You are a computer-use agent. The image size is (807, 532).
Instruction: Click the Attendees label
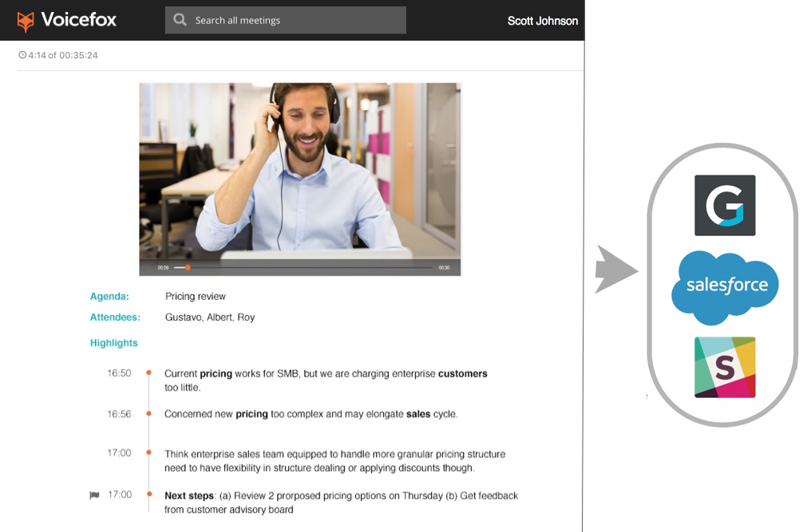point(115,317)
